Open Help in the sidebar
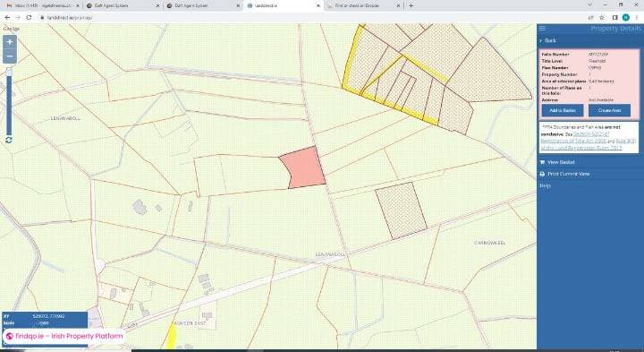The image size is (644, 352). 545,186
